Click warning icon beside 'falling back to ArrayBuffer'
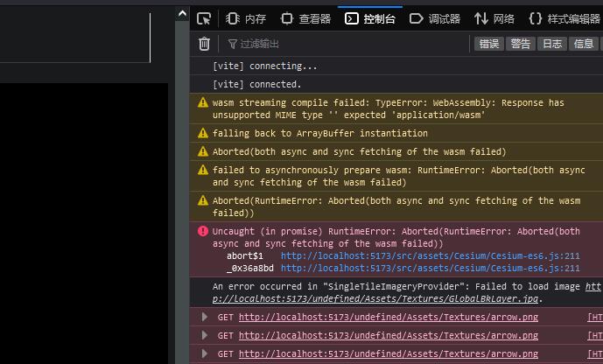The height and width of the screenshot is (364, 603). pos(203,134)
